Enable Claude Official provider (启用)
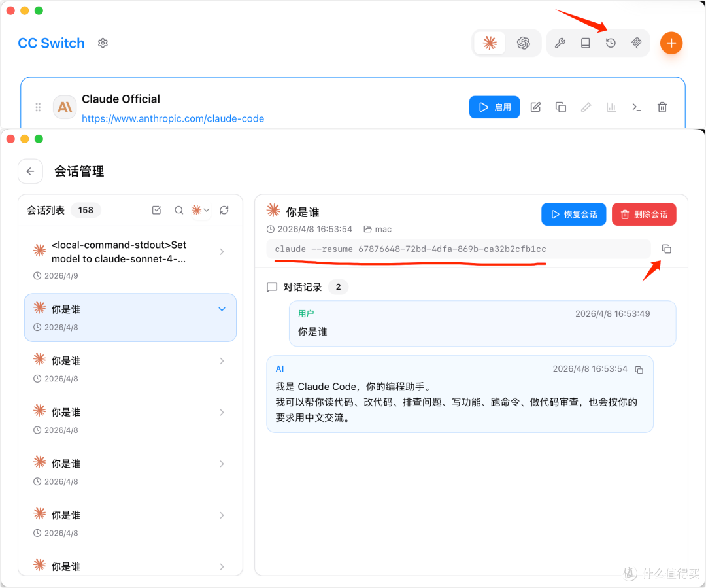706x588 pixels. tap(494, 107)
